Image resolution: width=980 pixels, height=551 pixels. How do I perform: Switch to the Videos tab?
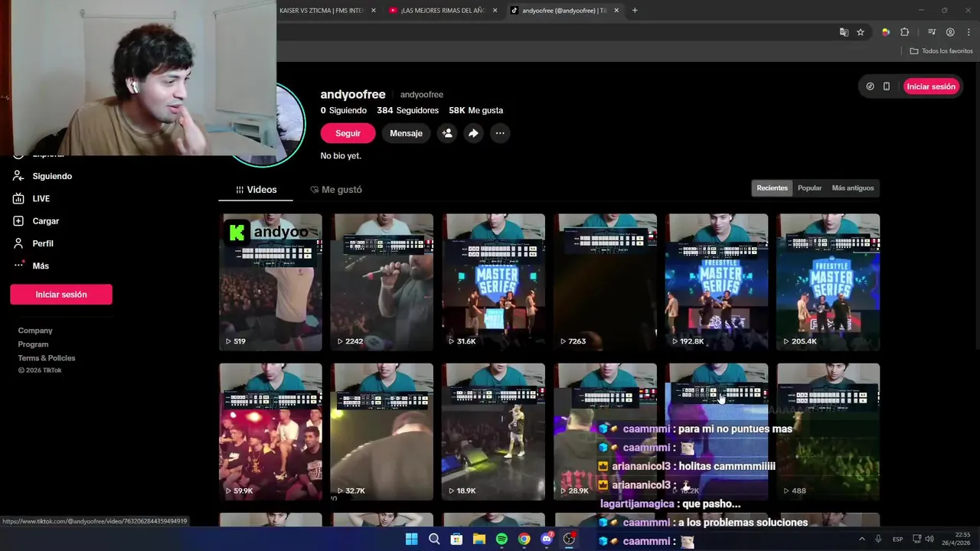256,190
